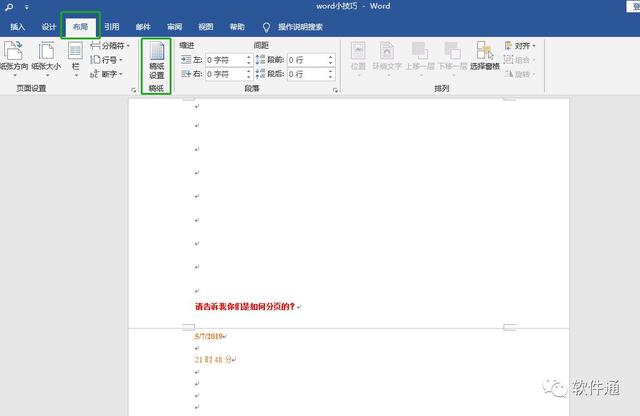Click the 段前 spacing before field
Image resolution: width=640 pixels, height=416 pixels.
pos(311,60)
